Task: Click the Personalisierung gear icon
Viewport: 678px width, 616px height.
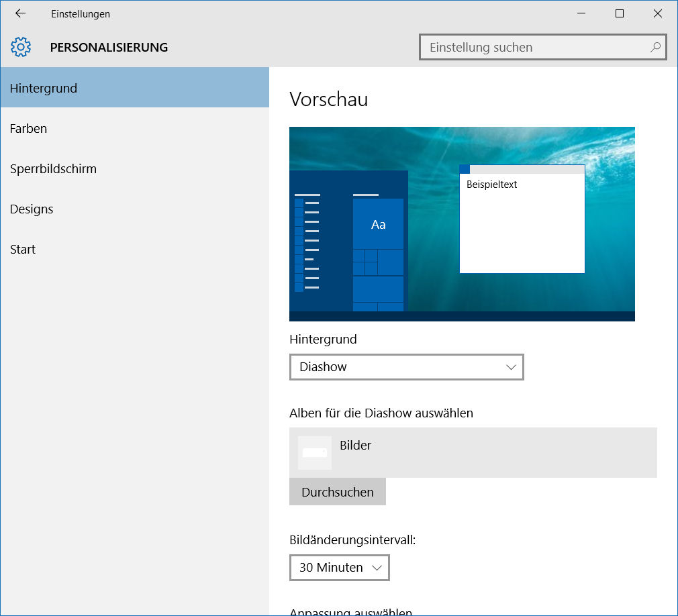Action: tap(21, 47)
